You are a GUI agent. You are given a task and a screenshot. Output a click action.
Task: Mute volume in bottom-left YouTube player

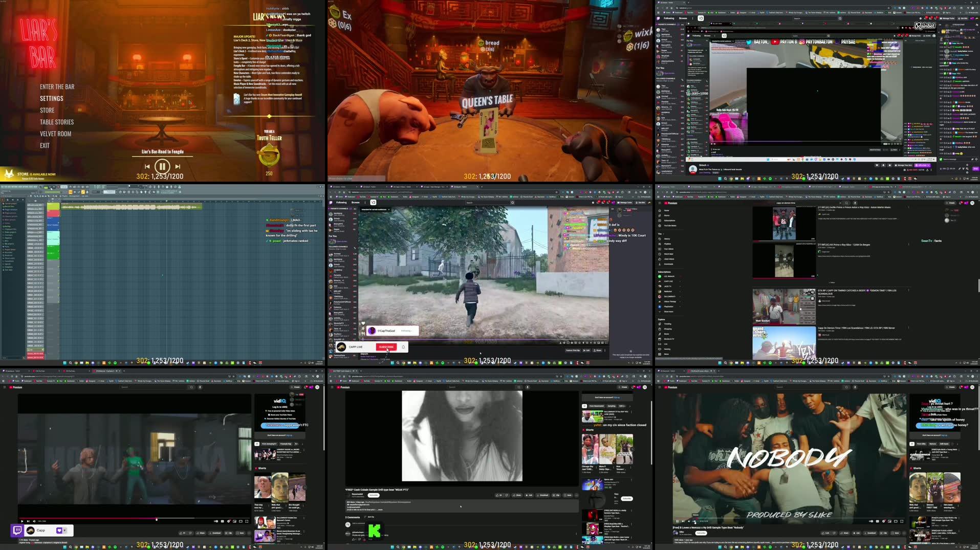(x=34, y=521)
